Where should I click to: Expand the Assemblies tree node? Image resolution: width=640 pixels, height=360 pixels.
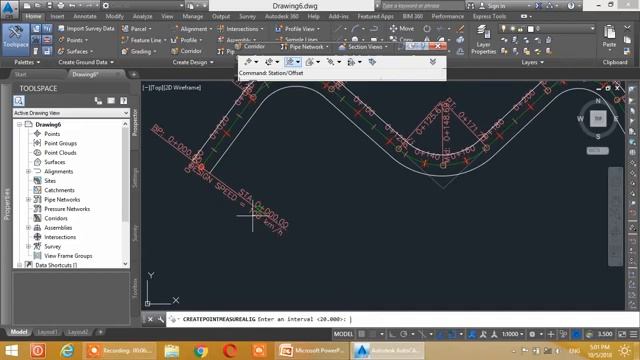[29, 228]
